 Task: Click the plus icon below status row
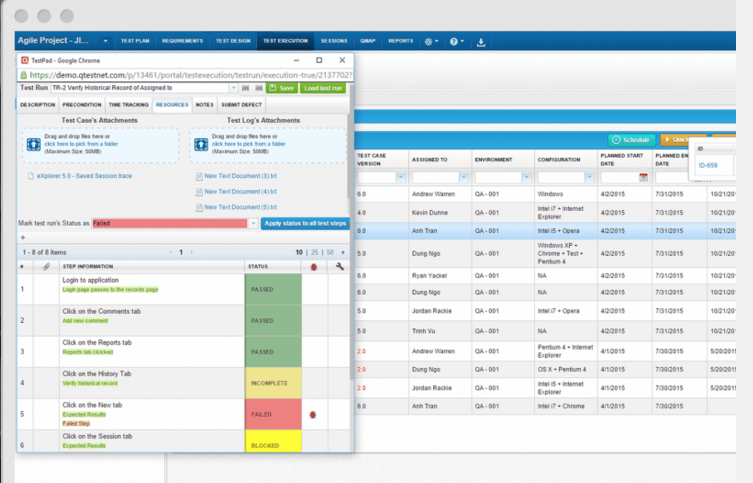click(x=23, y=238)
